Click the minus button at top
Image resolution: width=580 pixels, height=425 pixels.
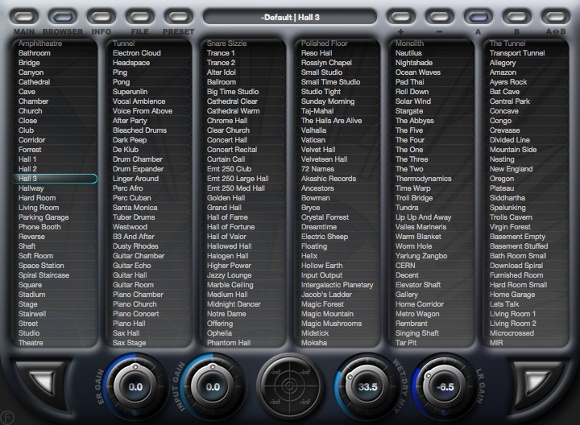439,17
